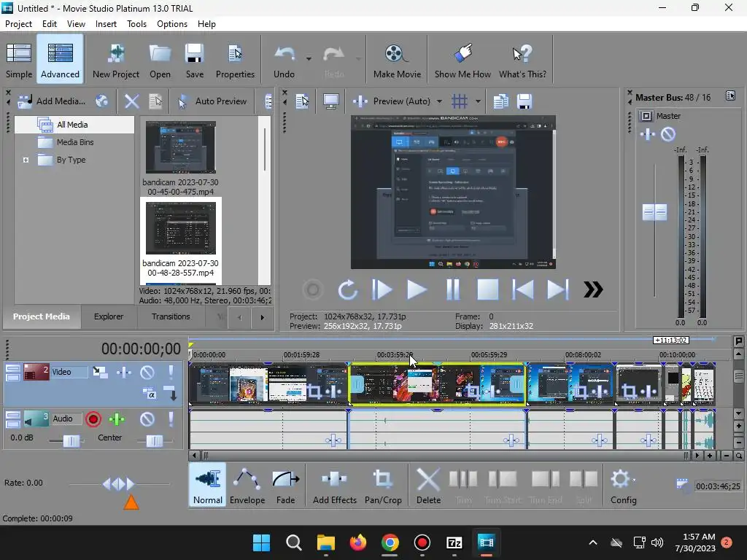The image size is (747, 560).
Task: Click Add Media button
Action: point(52,101)
